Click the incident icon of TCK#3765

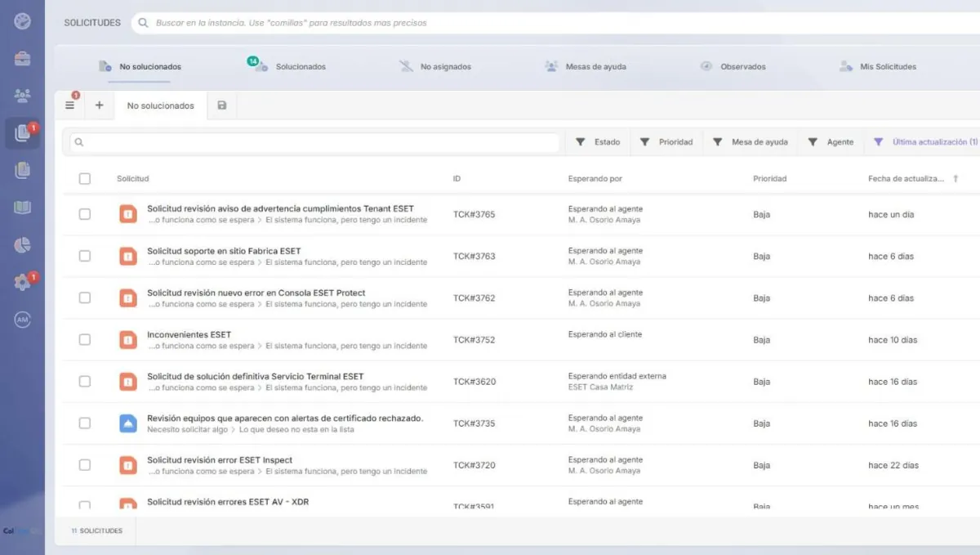pos(128,214)
